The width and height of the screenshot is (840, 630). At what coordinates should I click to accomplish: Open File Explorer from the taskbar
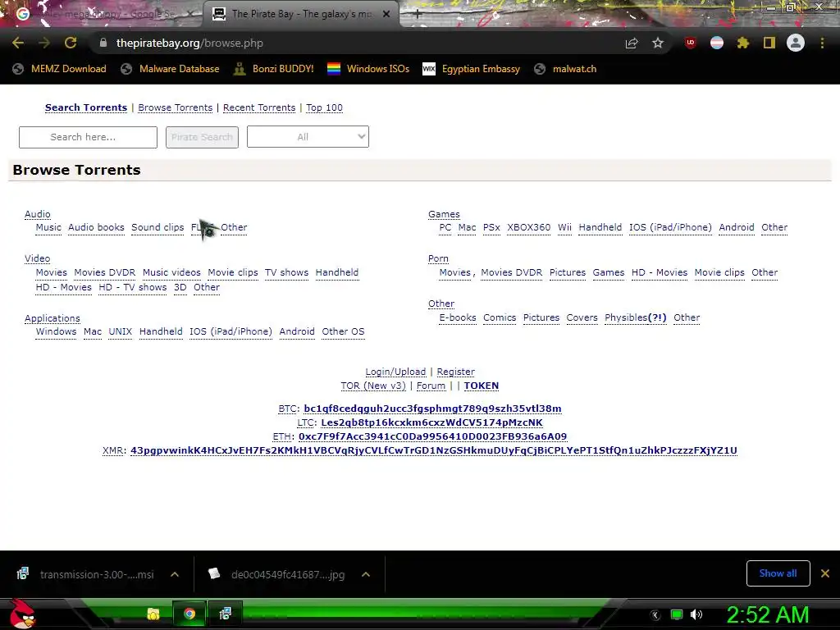tap(153, 614)
